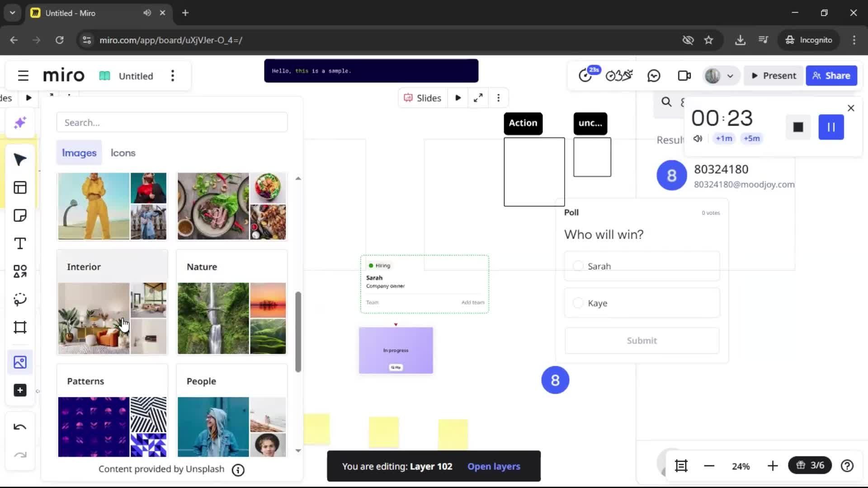Open the board options three-dot menu
Image resolution: width=868 pixels, height=488 pixels.
click(x=172, y=75)
